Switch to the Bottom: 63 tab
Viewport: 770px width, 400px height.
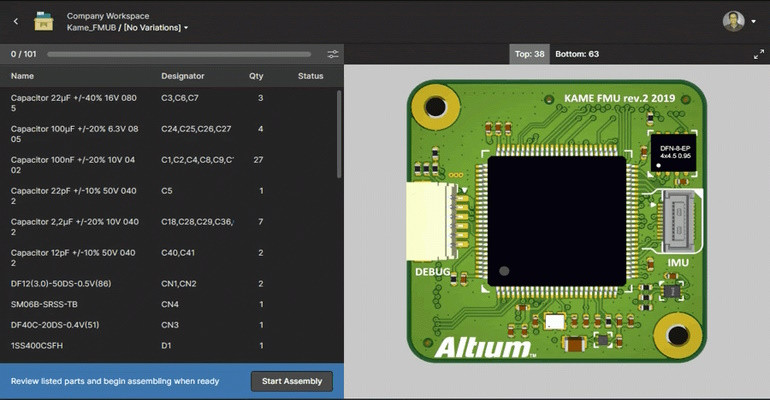577,54
